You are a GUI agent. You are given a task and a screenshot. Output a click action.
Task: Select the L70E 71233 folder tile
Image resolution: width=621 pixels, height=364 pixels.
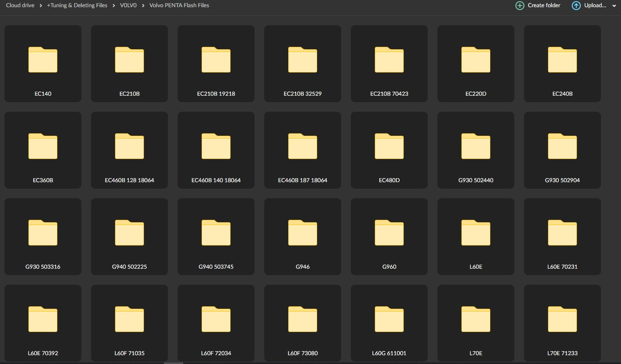[x=562, y=323]
